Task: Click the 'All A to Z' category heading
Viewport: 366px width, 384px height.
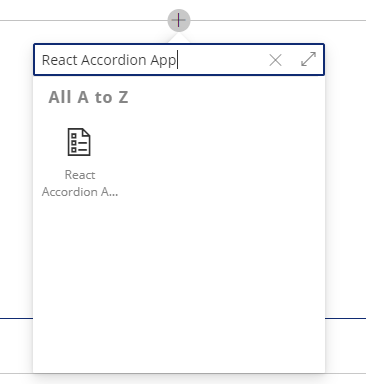Action: (x=88, y=98)
